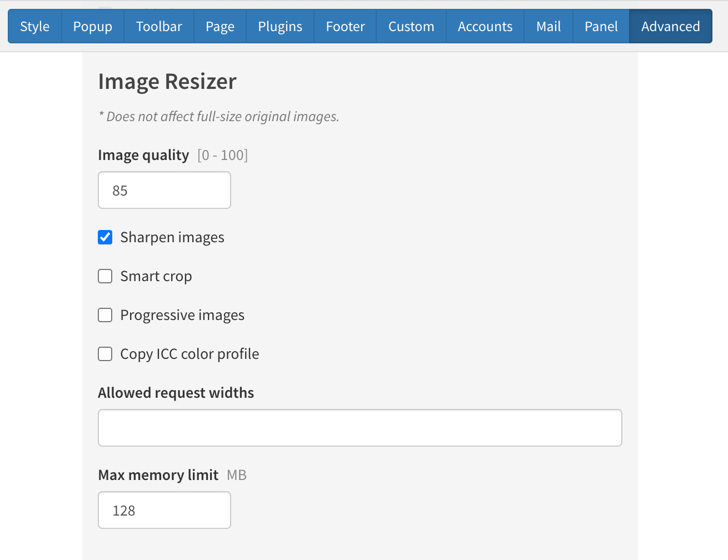This screenshot has height=560, width=728.
Task: Select the Toolbar tab
Action: point(159,26)
